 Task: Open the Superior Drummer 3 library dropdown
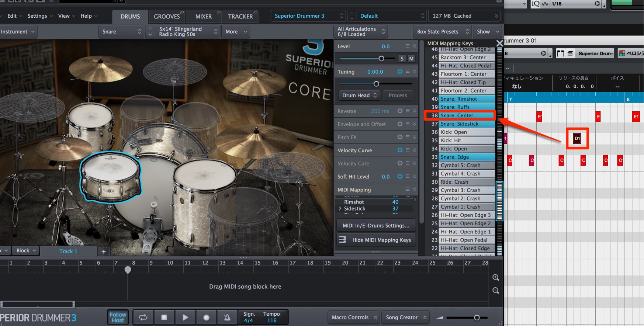pos(308,16)
